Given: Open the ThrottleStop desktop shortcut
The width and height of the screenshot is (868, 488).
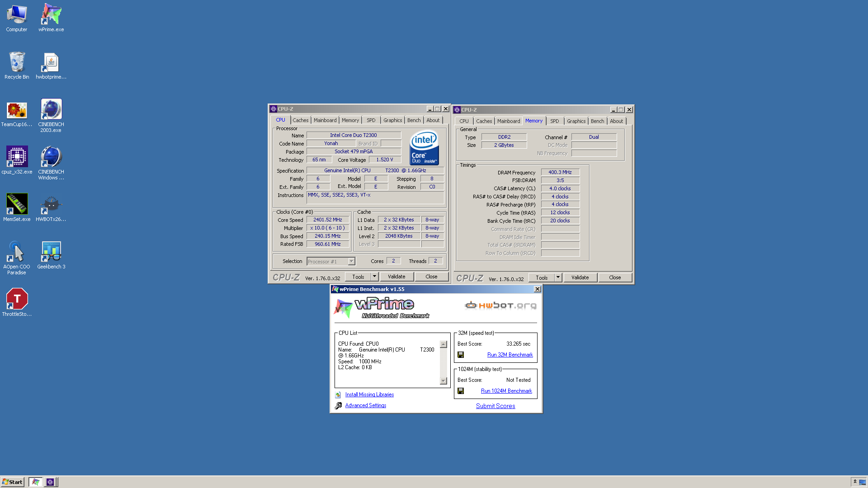Looking at the screenshot, I should (x=17, y=303).
